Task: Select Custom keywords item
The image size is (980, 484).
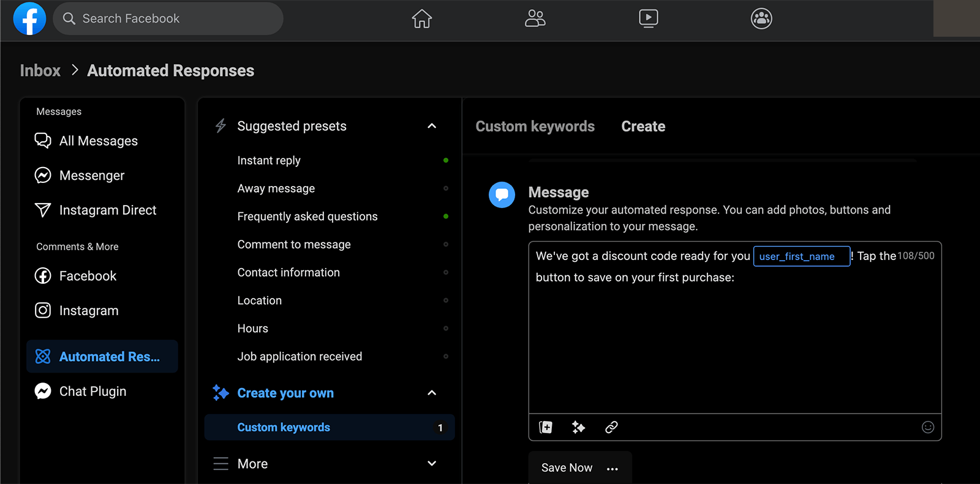Action: [x=330, y=427]
